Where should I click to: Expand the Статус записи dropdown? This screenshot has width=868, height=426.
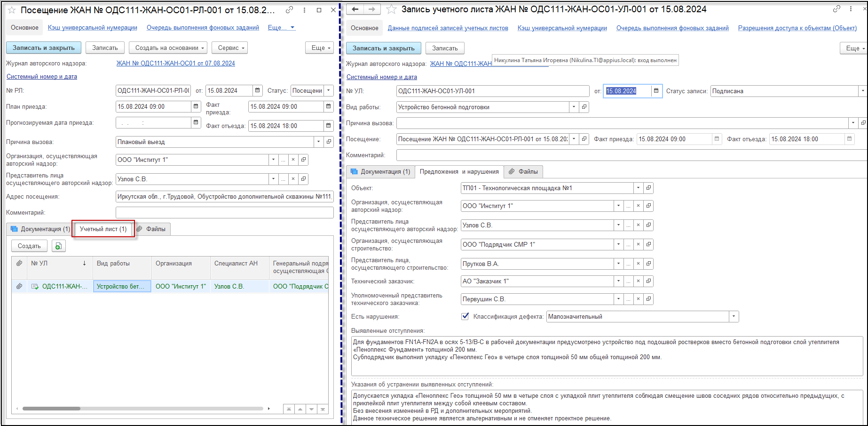click(862, 91)
